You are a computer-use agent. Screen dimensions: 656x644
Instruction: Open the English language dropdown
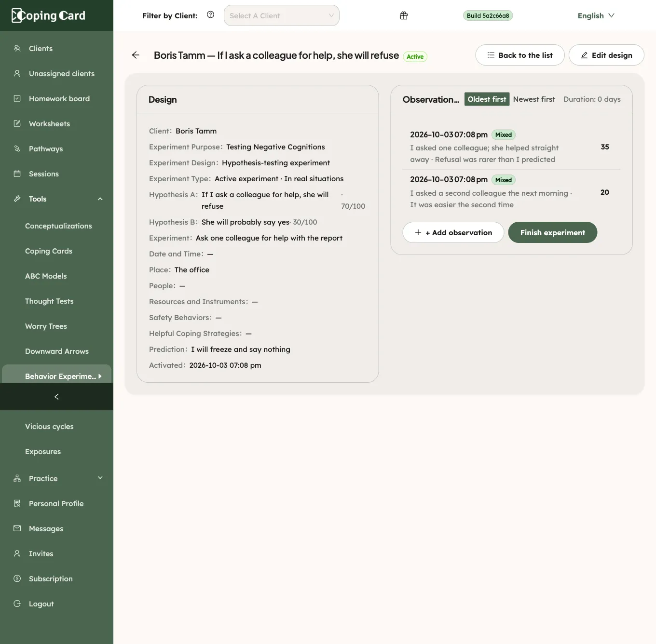pyautogui.click(x=596, y=15)
